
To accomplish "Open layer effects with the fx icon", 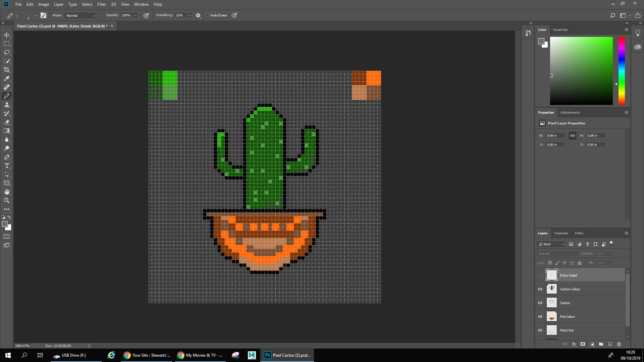I will (574, 344).
